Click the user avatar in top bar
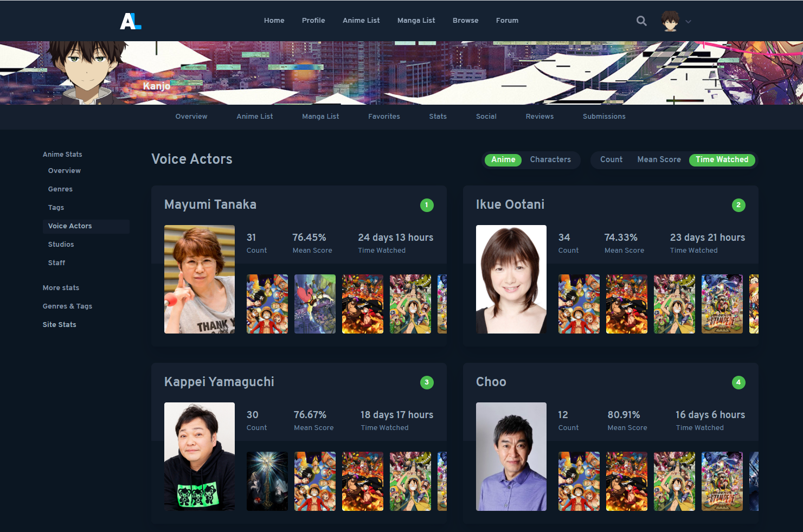Screen dimensions: 803x532 [670, 21]
